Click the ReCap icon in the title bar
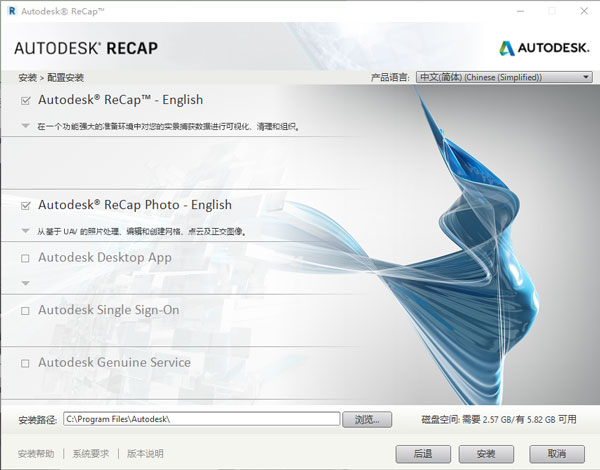Viewport: 600px width, 470px height. click(x=10, y=9)
